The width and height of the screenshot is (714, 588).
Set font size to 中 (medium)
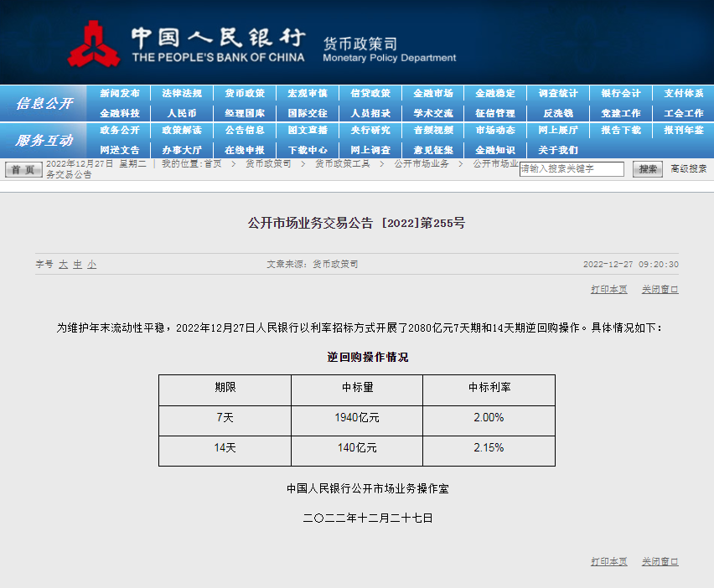[x=77, y=265]
